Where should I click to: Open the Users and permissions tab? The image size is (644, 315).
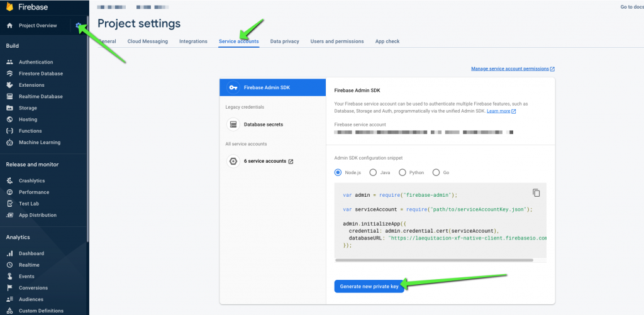337,41
